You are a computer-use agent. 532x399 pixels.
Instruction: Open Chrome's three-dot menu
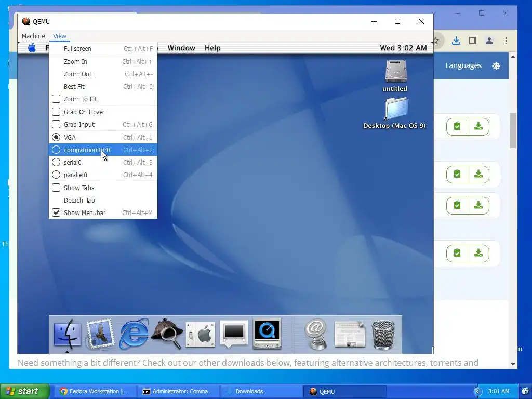click(506, 41)
